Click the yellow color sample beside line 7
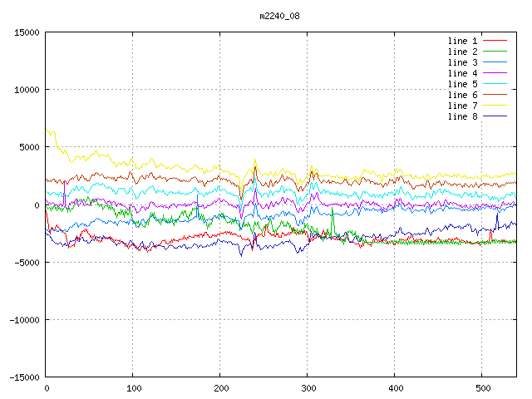Viewport: 532px width, 399px height. pyautogui.click(x=495, y=106)
